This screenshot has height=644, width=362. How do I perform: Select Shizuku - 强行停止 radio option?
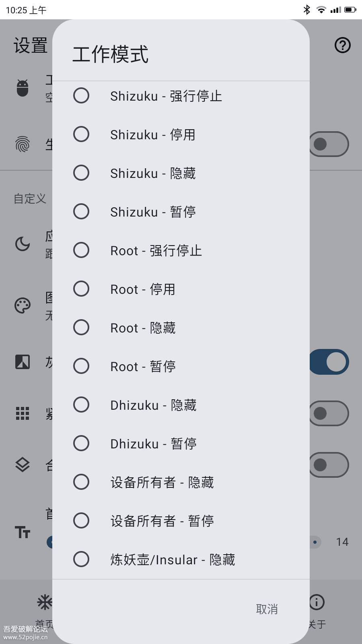click(x=82, y=96)
